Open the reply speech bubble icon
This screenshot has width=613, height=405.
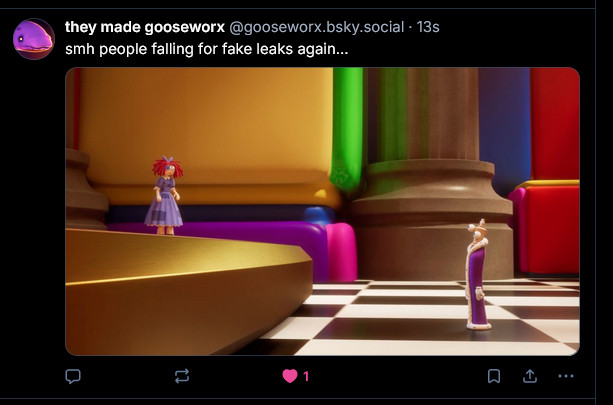(73, 376)
